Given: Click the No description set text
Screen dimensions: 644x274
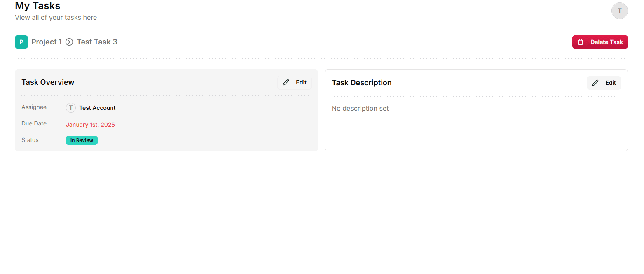Looking at the screenshot, I should point(360,109).
